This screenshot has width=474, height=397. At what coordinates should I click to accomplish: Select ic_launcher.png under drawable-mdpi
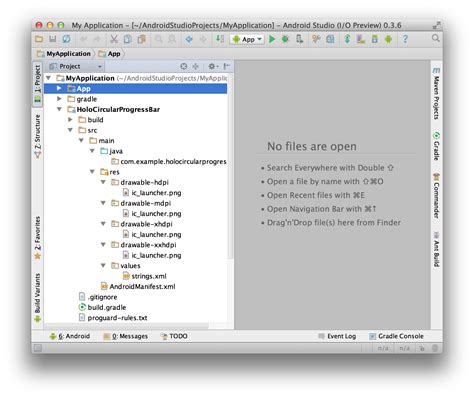152,213
